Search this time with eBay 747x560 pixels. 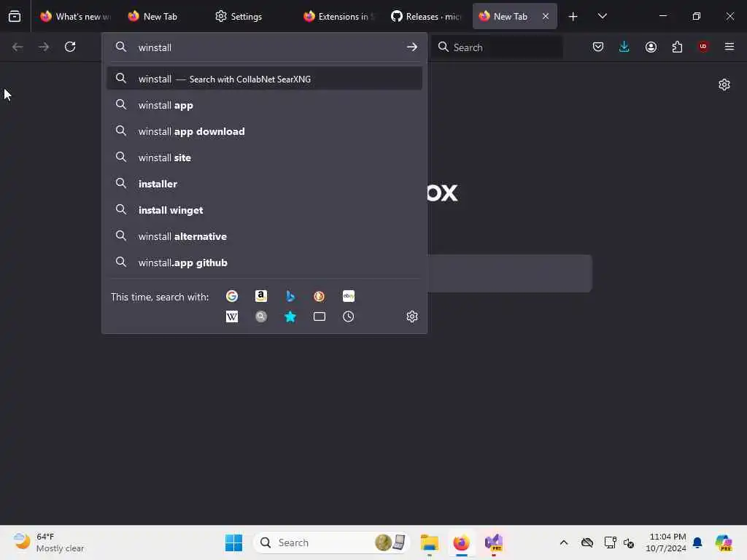(348, 296)
